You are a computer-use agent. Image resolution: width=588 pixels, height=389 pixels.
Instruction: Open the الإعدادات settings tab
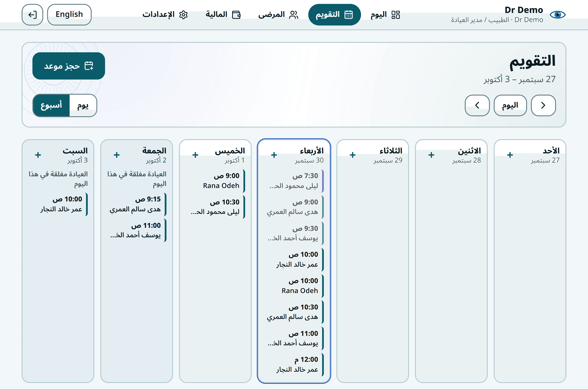point(165,15)
